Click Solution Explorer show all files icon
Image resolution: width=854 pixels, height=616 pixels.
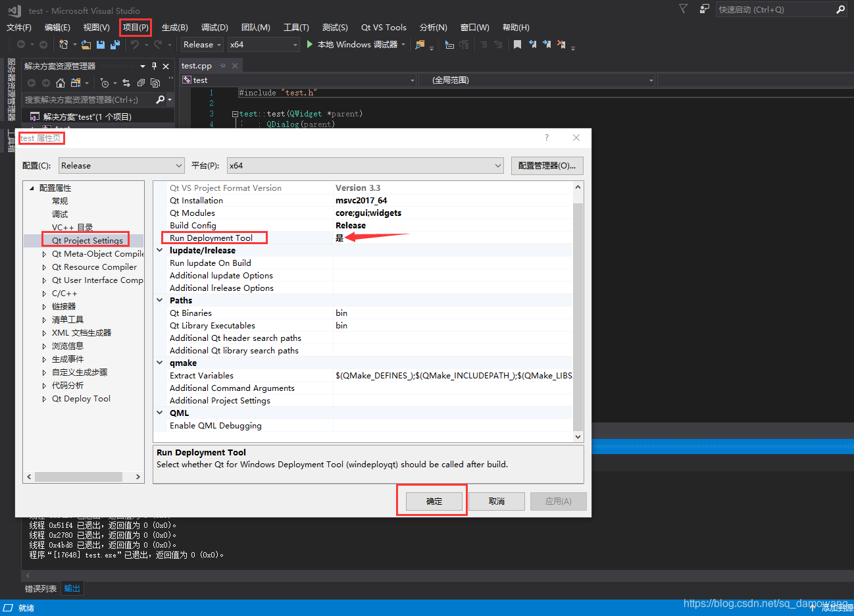[155, 83]
